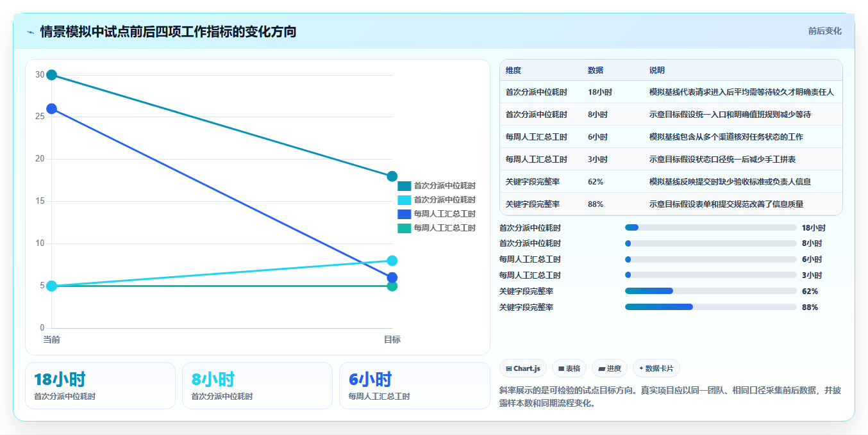Click the footnote starting 斜率展示的是可检验的试点目标方向
The width and height of the screenshot is (868, 435).
(x=671, y=397)
